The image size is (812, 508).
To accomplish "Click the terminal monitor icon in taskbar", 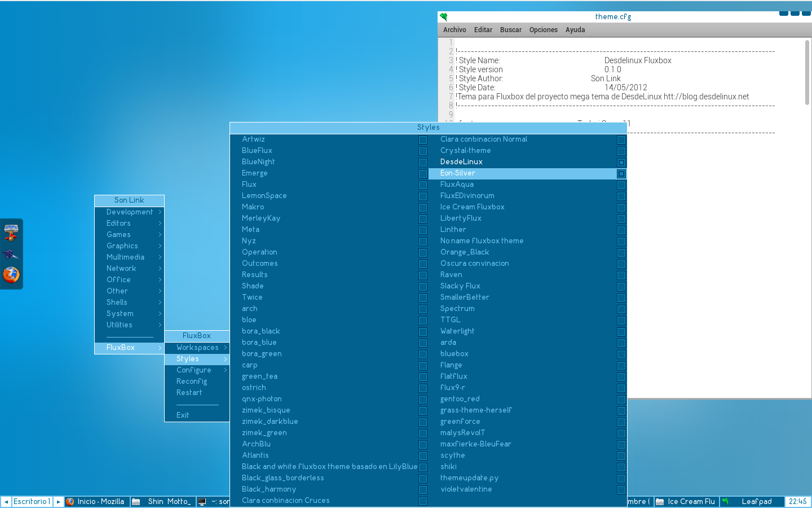I will point(202,502).
